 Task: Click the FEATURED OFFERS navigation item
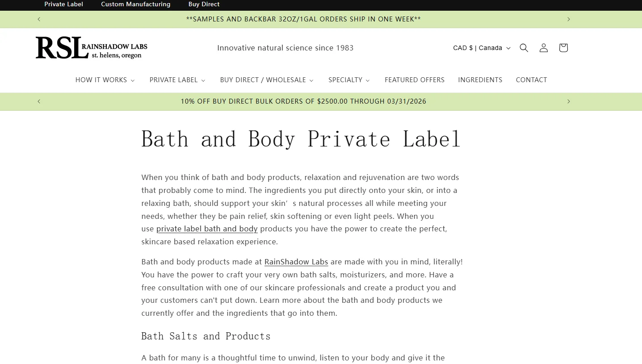(414, 80)
